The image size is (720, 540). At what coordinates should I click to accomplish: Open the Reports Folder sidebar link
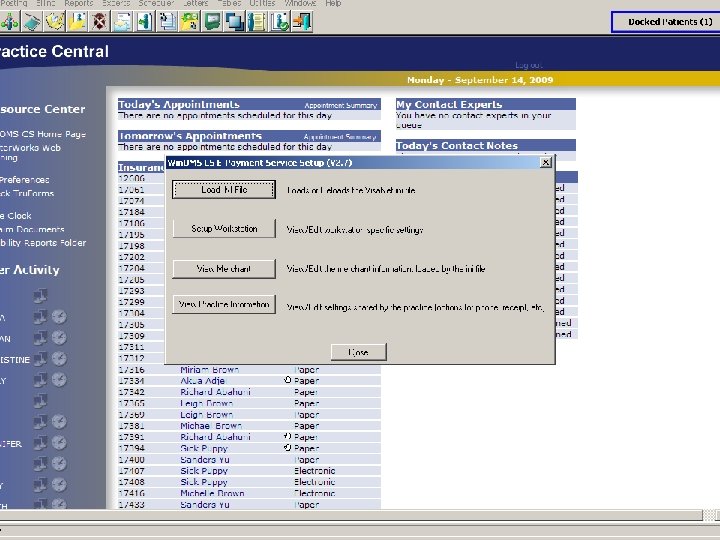(x=43, y=242)
